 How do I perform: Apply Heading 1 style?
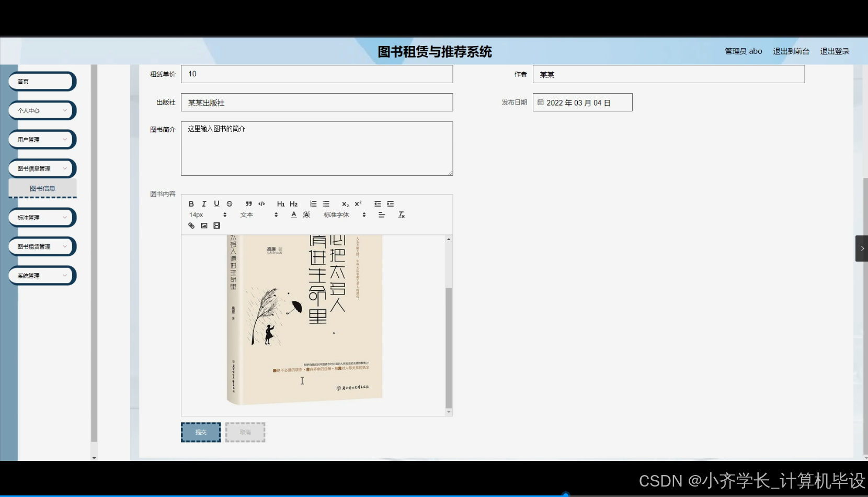coord(281,204)
